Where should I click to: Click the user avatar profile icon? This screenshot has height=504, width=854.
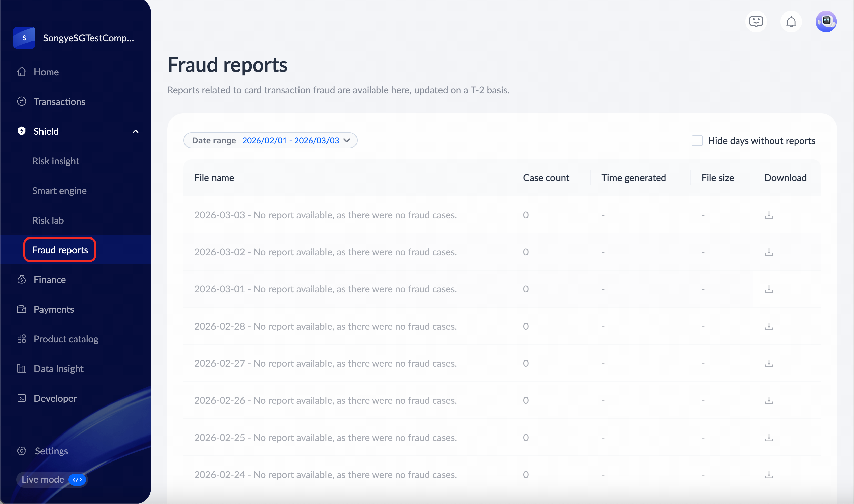coord(826,22)
